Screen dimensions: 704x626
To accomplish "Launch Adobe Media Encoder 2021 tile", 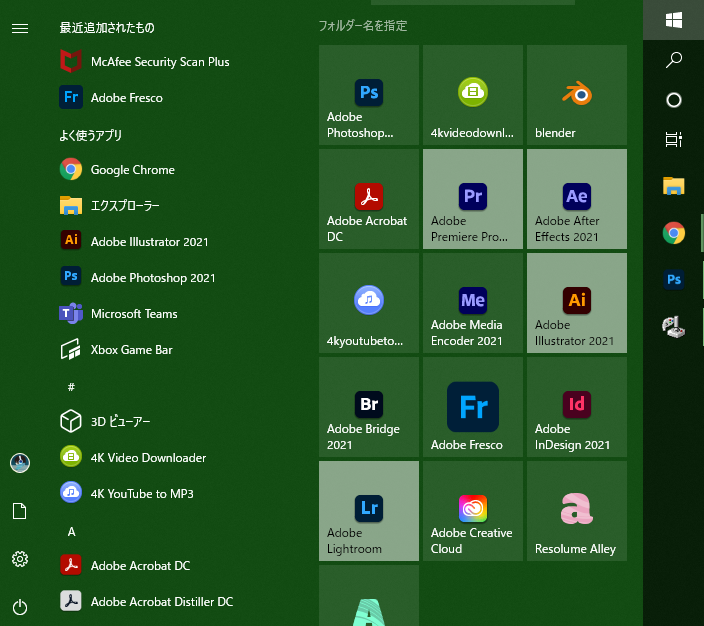I will tap(473, 303).
